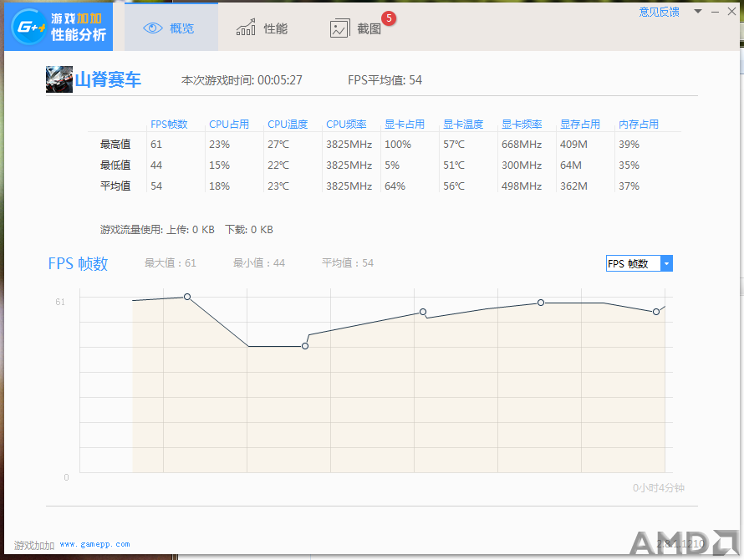
Task: Click the minimum GPU frequency 300MHz
Action: tap(522, 165)
